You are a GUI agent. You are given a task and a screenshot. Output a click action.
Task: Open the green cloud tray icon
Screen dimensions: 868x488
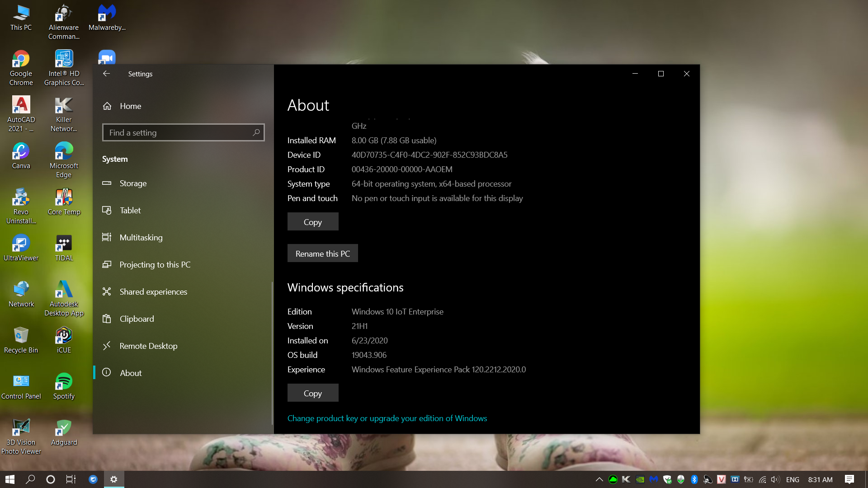pos(613,479)
